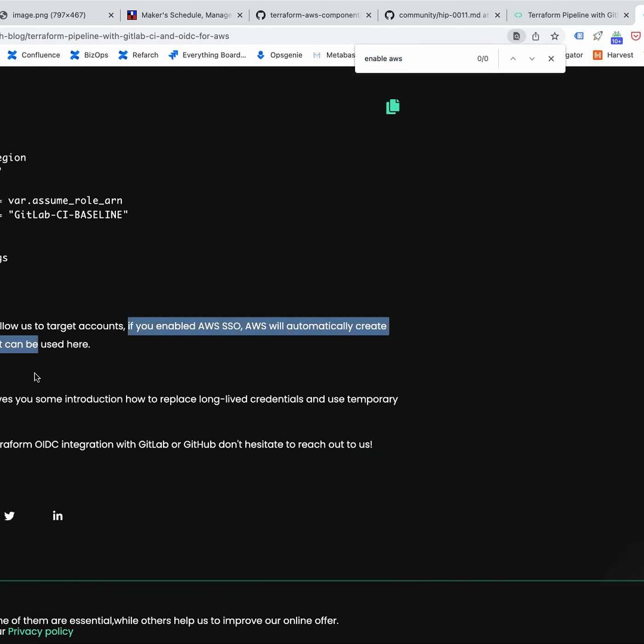
Task: Click the copy code icon
Action: tap(393, 107)
